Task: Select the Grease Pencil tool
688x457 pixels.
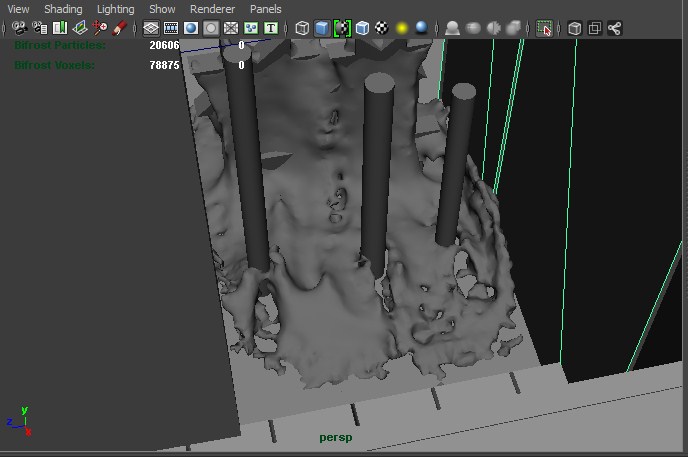Action: pyautogui.click(x=120, y=28)
